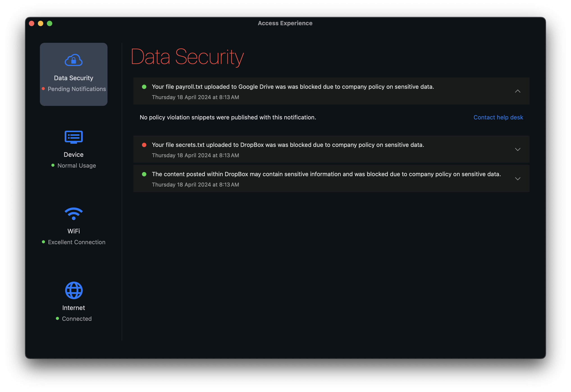
Task: Click green status dot on payroll.txt notification
Action: point(144,87)
